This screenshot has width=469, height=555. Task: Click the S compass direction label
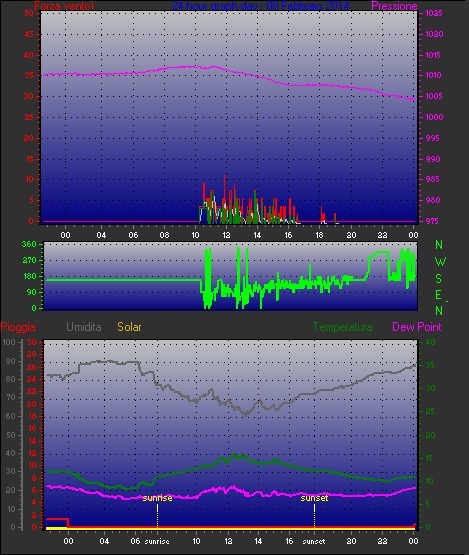pyautogui.click(x=439, y=279)
